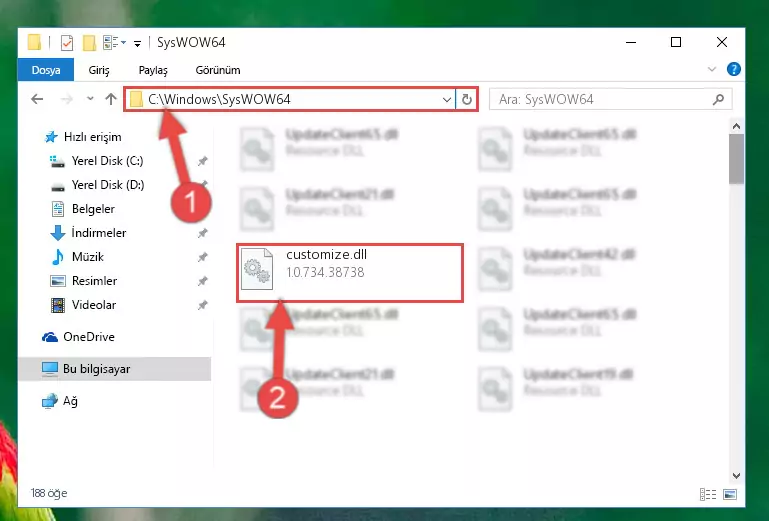Click the pin icon next to Resimler
Viewport: 769px width, 521px height.
(x=202, y=281)
